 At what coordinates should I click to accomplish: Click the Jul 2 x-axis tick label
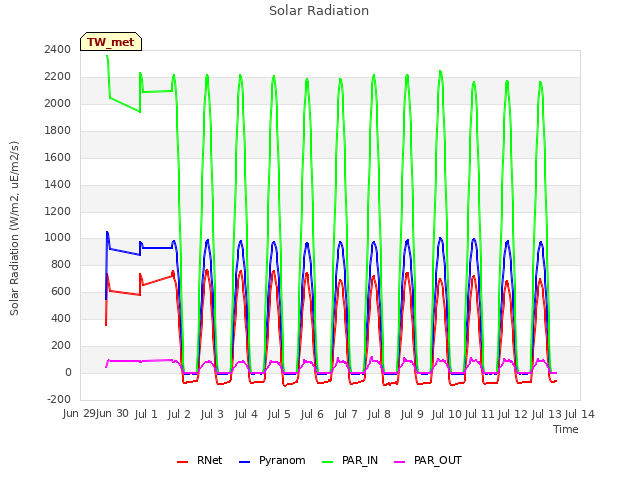point(179,414)
